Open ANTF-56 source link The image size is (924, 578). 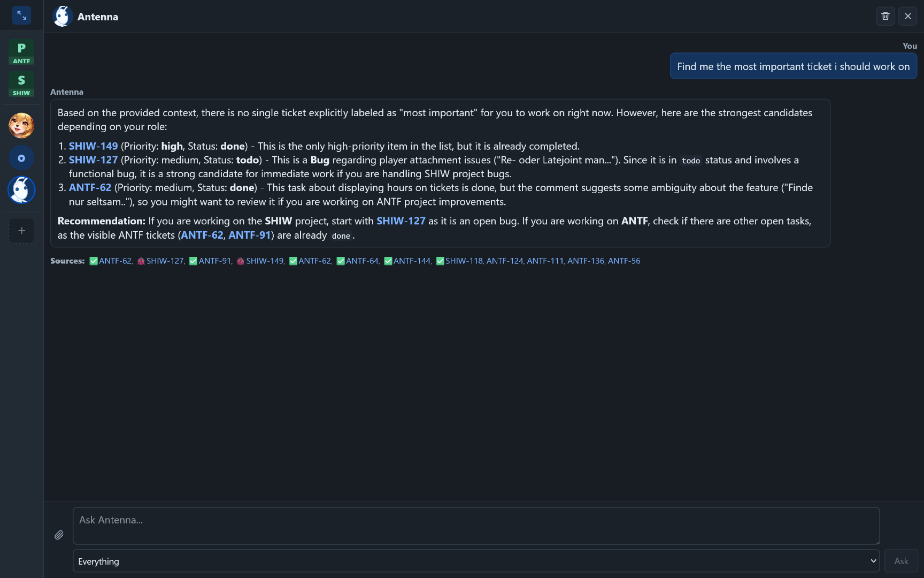624,261
